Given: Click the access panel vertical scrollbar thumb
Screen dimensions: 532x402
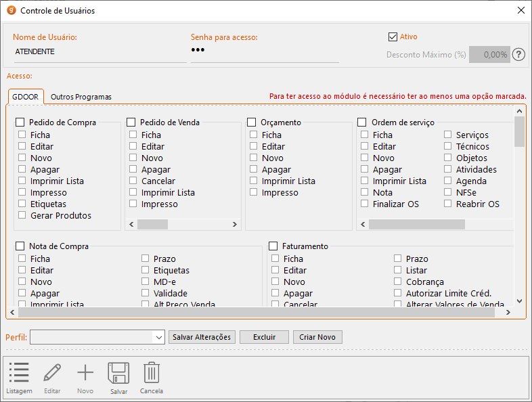Looking at the screenshot, I should [x=519, y=131].
